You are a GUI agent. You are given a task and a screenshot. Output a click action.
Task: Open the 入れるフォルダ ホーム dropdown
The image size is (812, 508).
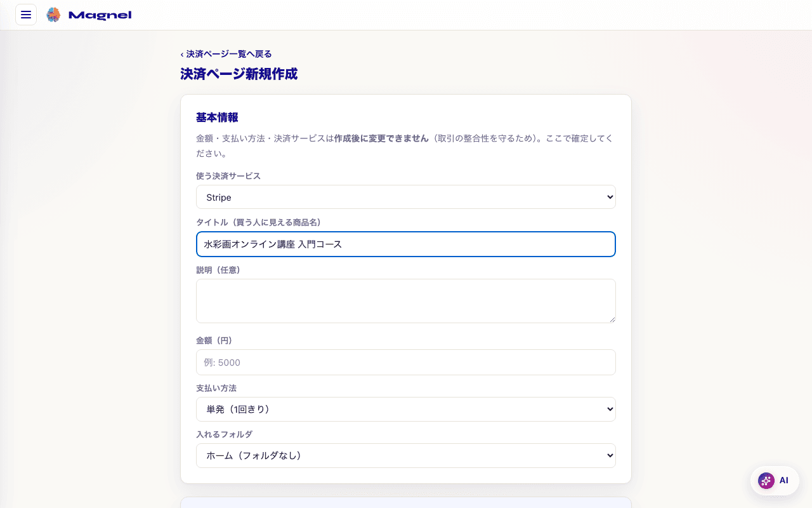[x=406, y=455]
